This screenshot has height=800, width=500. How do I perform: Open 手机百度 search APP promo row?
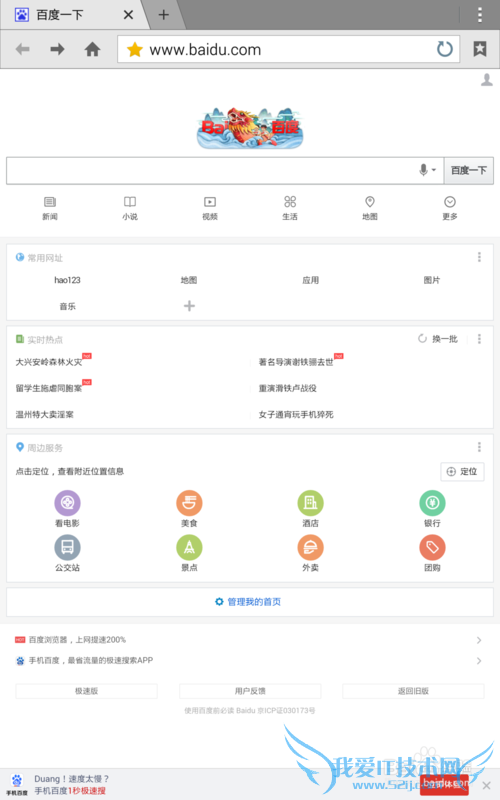(249, 661)
